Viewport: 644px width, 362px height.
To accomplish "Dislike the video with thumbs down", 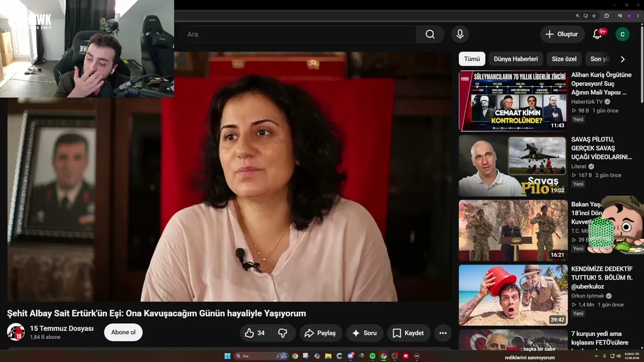I will [x=283, y=333].
